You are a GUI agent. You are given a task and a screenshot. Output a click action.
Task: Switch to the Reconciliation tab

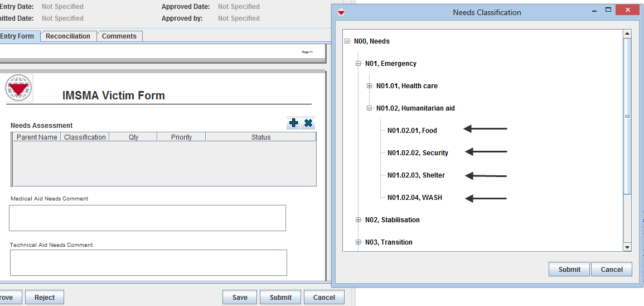point(68,36)
